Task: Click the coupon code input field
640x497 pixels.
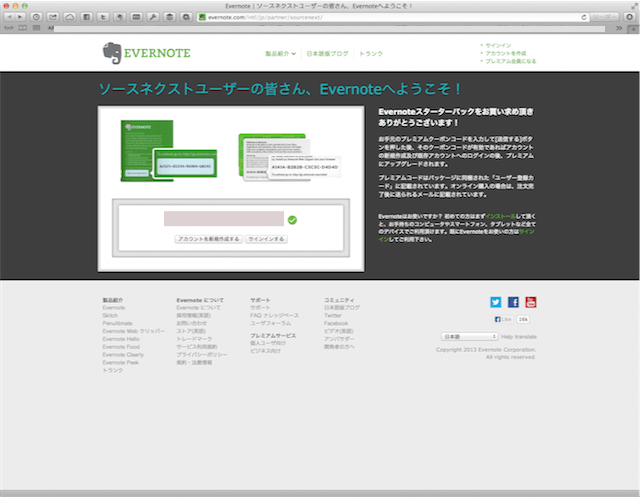Action: pyautogui.click(x=224, y=218)
